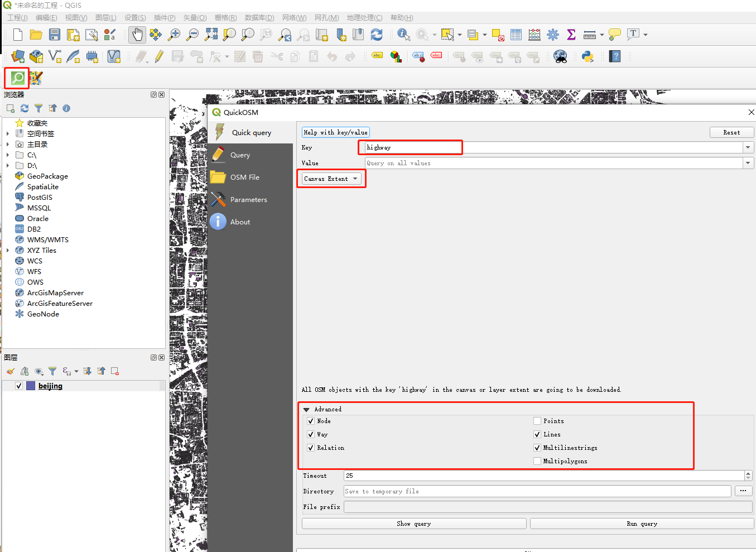Click the QuickOSM green magnifier plugin icon
This screenshot has height=552, width=756.
click(17, 78)
